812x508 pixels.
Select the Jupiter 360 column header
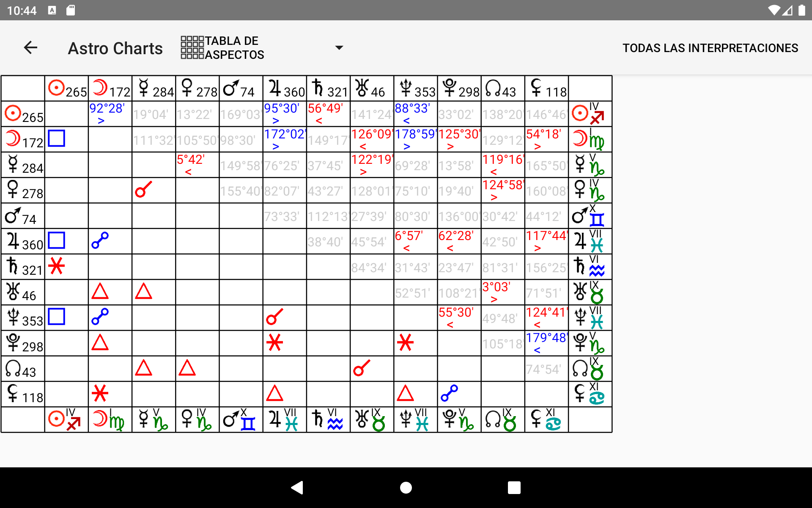[285, 88]
